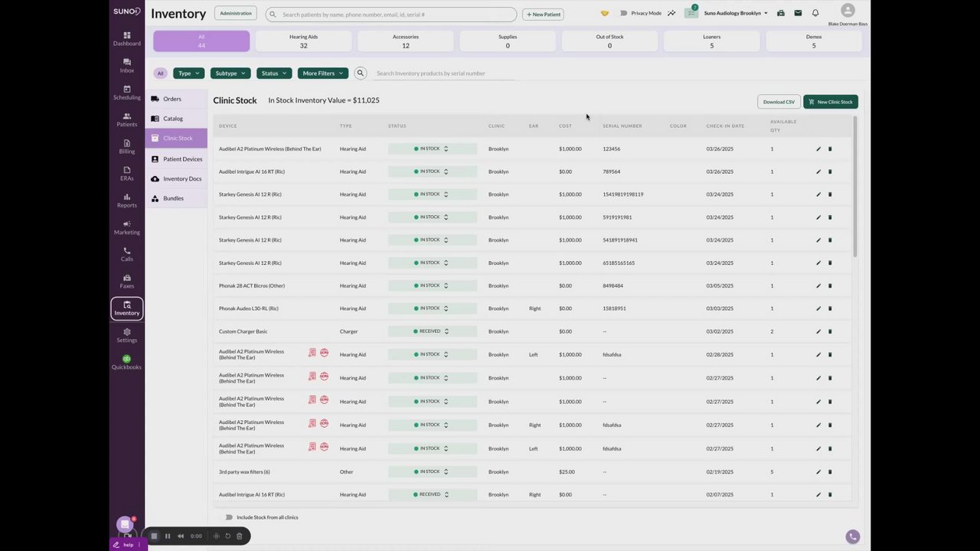Click the New Patient button

click(x=543, y=15)
